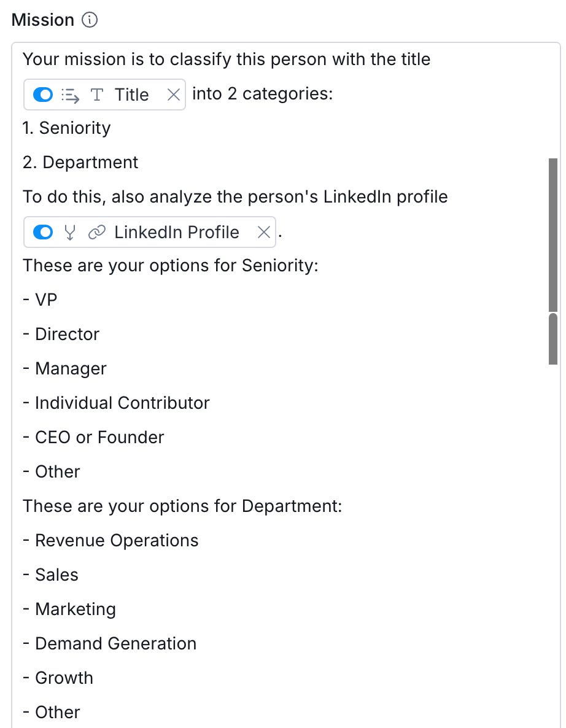Click the shorter lower scrollbar handle
The width and height of the screenshot is (566, 728).
[x=553, y=338]
